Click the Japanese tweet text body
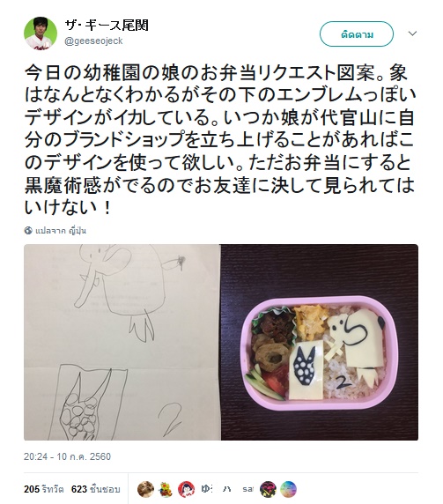 pos(219,140)
